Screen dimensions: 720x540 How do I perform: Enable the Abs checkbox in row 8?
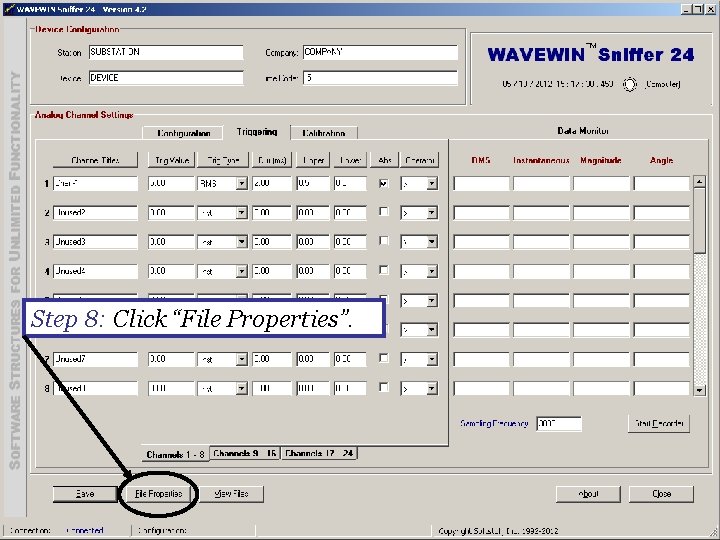pyautogui.click(x=384, y=388)
